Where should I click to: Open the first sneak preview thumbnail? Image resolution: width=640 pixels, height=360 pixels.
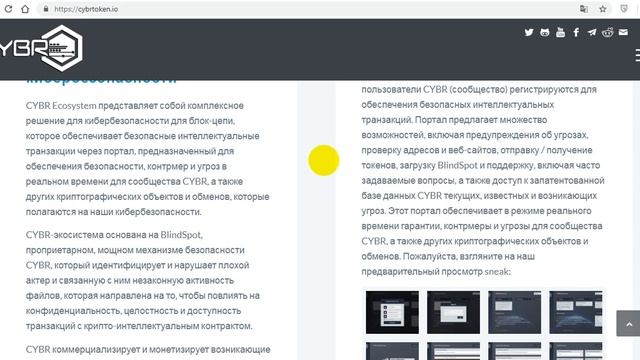(x=392, y=312)
